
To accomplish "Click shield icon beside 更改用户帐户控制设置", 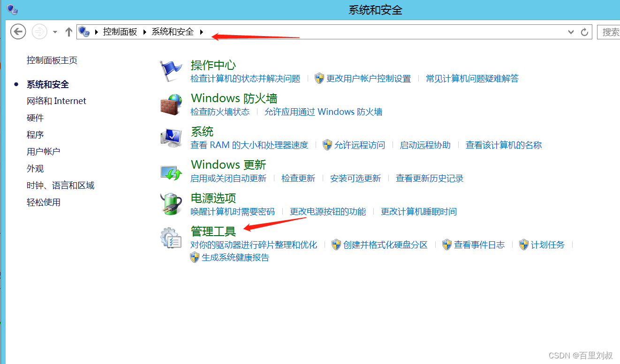I will click(x=319, y=78).
